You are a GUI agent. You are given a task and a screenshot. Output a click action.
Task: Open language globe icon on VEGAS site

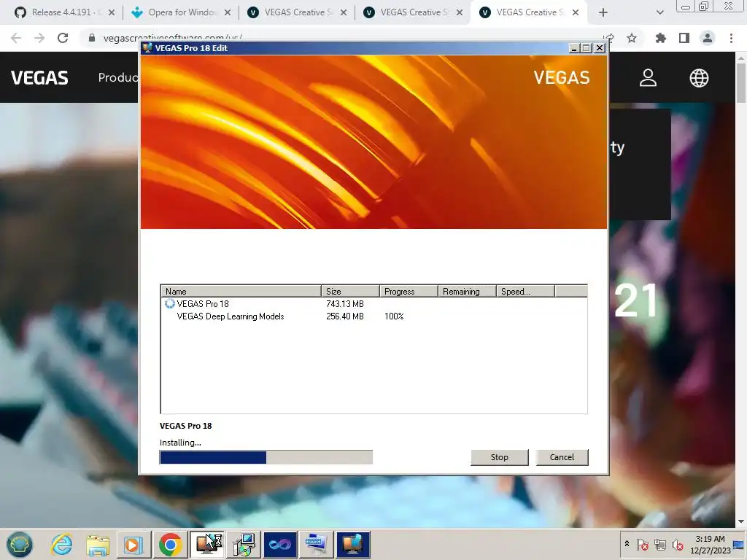(699, 77)
